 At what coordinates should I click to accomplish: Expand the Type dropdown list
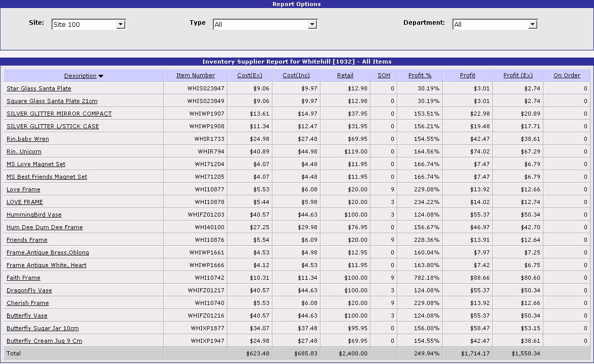(312, 24)
